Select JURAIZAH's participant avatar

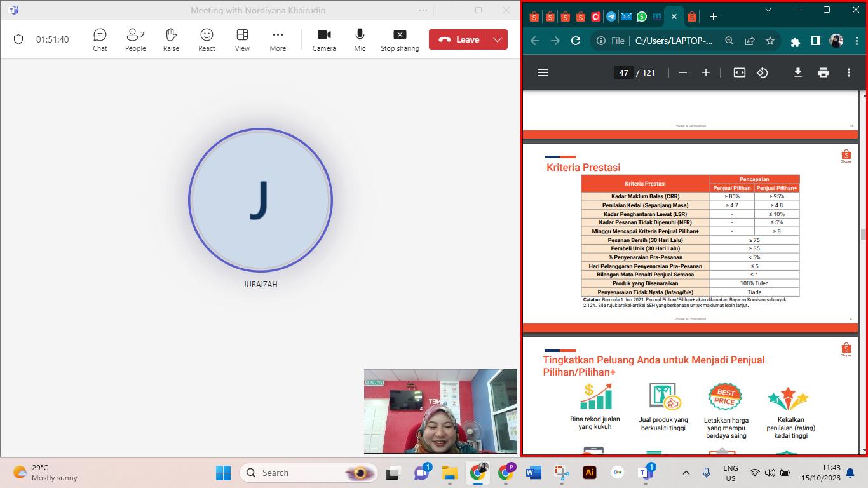pos(260,201)
